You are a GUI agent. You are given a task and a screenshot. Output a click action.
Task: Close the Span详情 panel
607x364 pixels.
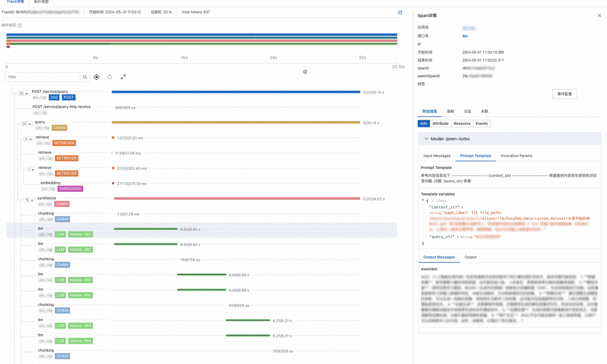click(599, 15)
